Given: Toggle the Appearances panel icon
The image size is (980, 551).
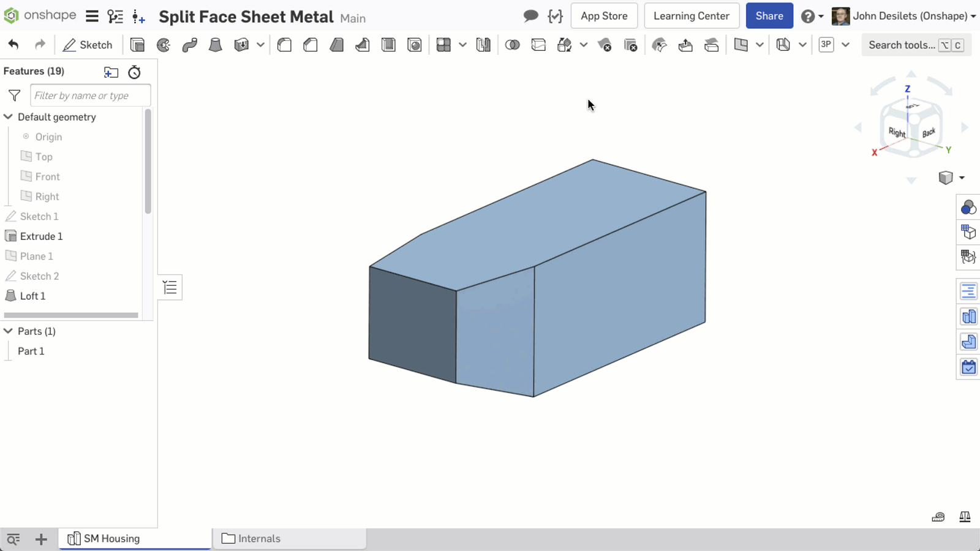Looking at the screenshot, I should coord(968,208).
